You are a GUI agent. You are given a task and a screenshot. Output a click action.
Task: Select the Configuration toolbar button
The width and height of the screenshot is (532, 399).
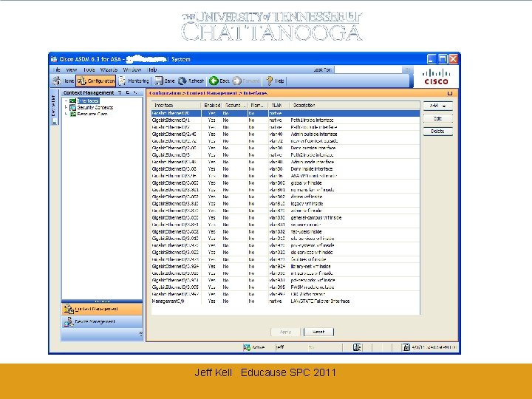click(x=95, y=81)
